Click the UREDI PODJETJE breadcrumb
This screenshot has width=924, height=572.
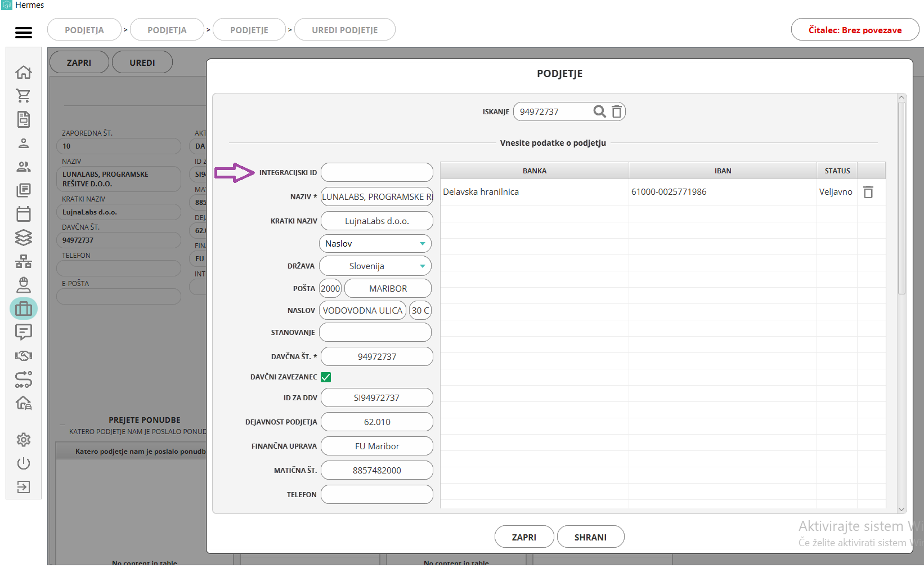[x=345, y=30]
